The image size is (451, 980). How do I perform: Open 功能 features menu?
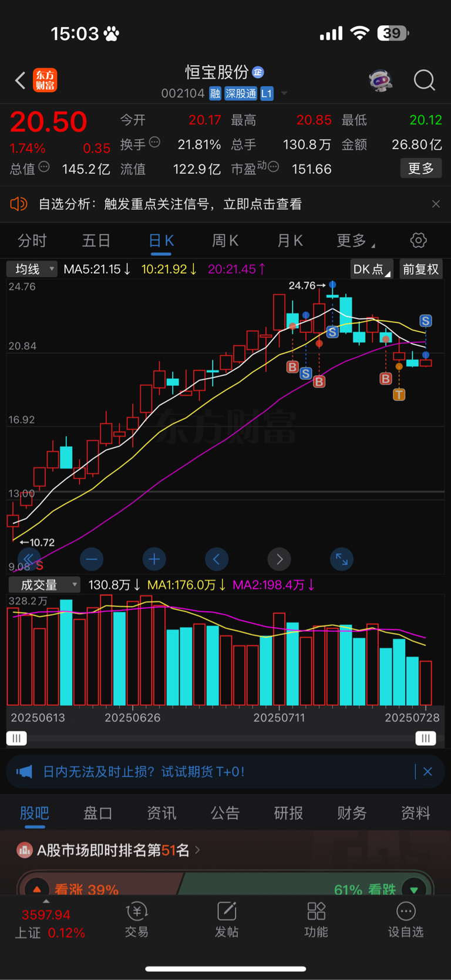point(316,920)
